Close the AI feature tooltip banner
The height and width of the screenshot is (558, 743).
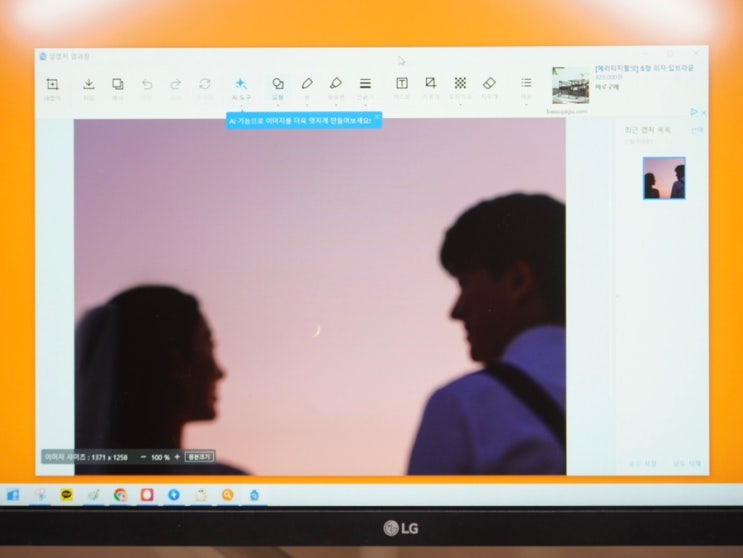(x=377, y=116)
